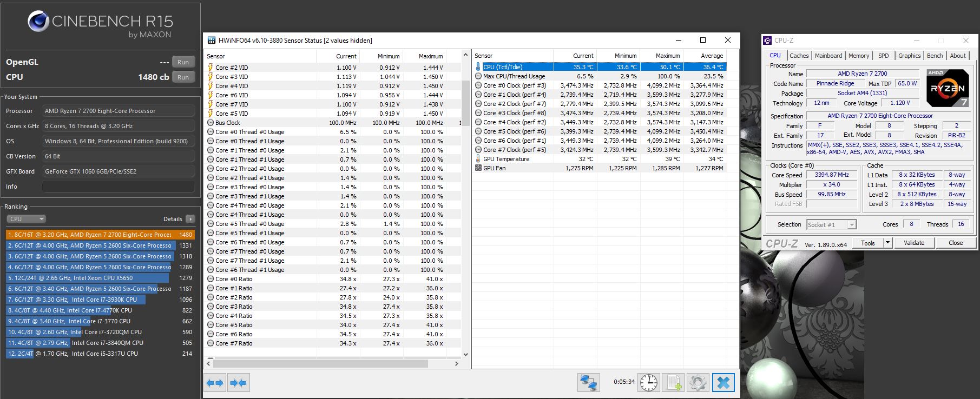The height and width of the screenshot is (399, 980).
Task: Click Cinebench Info input field
Action: (x=118, y=187)
